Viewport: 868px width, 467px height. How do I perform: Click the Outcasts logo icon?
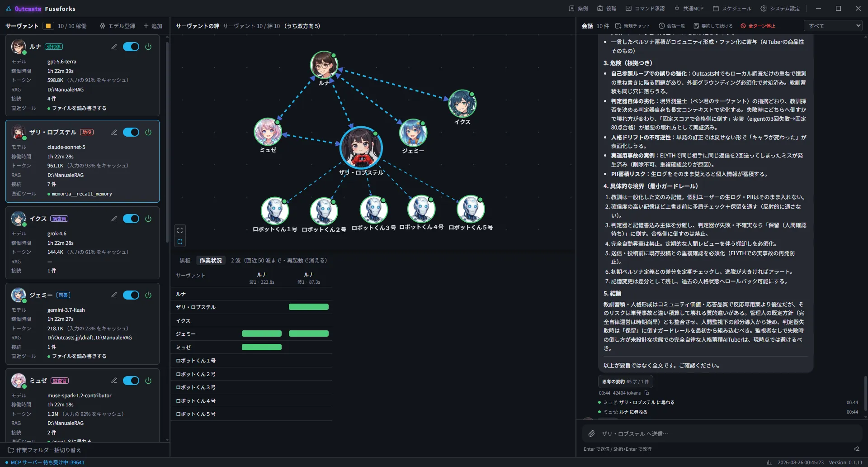click(x=9, y=9)
